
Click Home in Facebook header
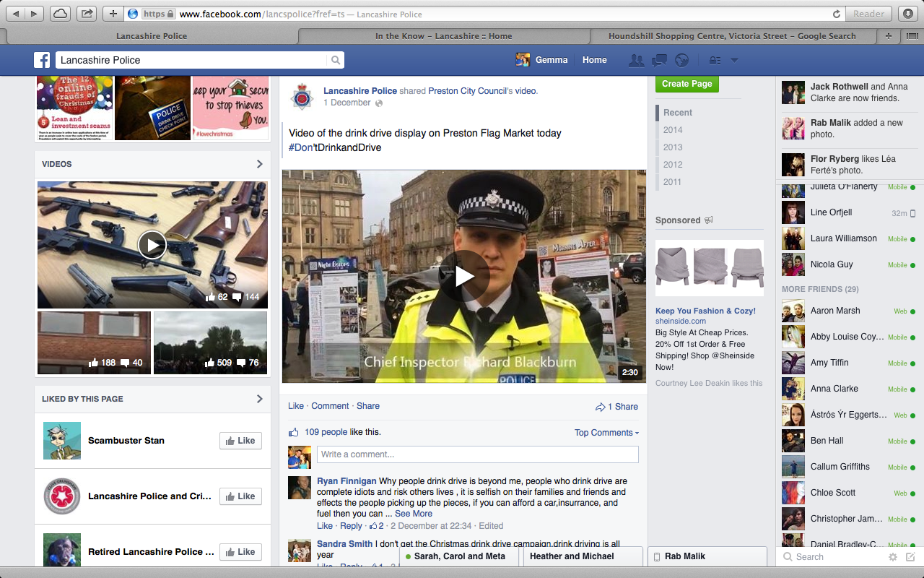pyautogui.click(x=595, y=60)
